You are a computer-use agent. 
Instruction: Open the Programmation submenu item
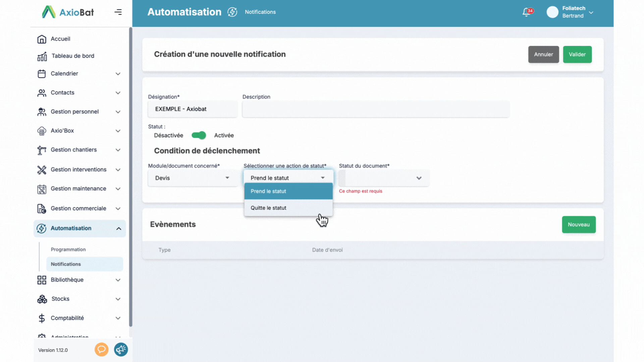pos(68,249)
